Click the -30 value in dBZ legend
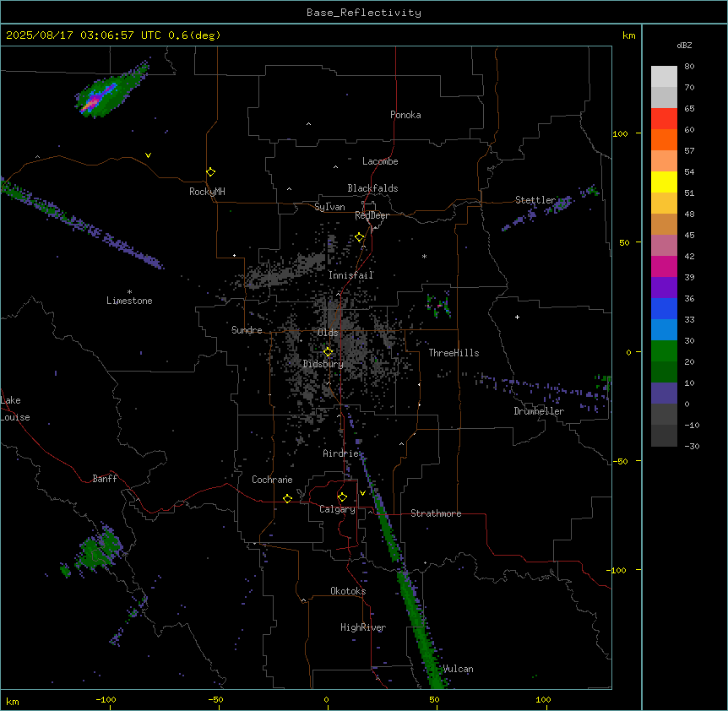Viewport: 728px width, 711px height. coord(692,447)
